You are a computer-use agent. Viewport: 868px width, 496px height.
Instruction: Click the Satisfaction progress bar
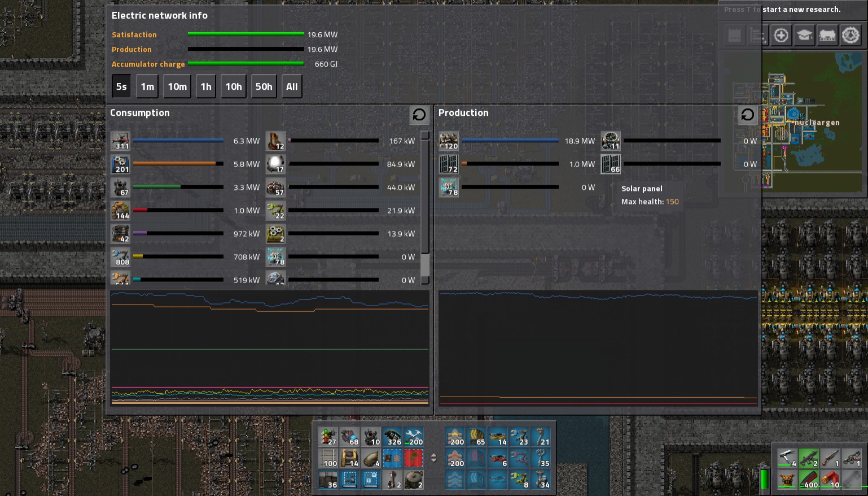[246, 34]
